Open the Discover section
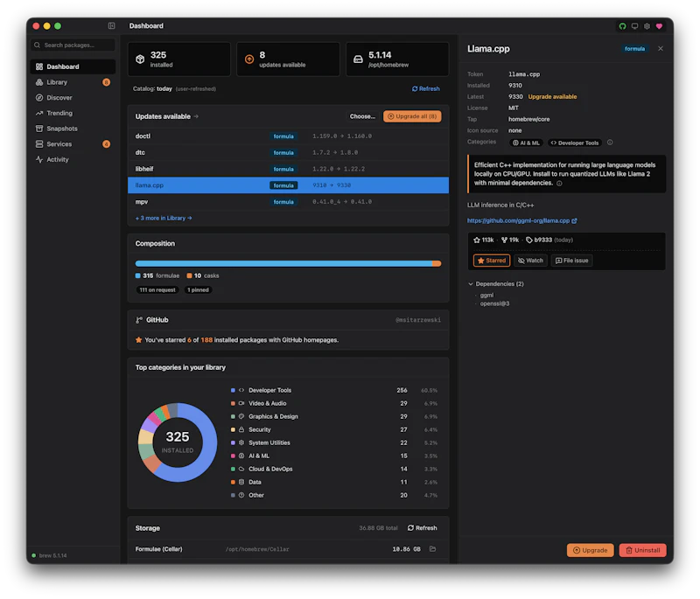The image size is (700, 599). (73, 98)
